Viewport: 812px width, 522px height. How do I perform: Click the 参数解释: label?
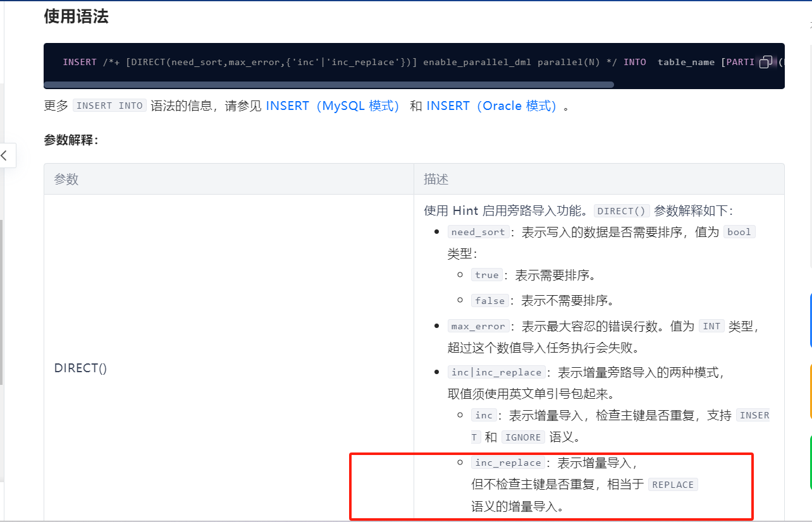(71, 140)
